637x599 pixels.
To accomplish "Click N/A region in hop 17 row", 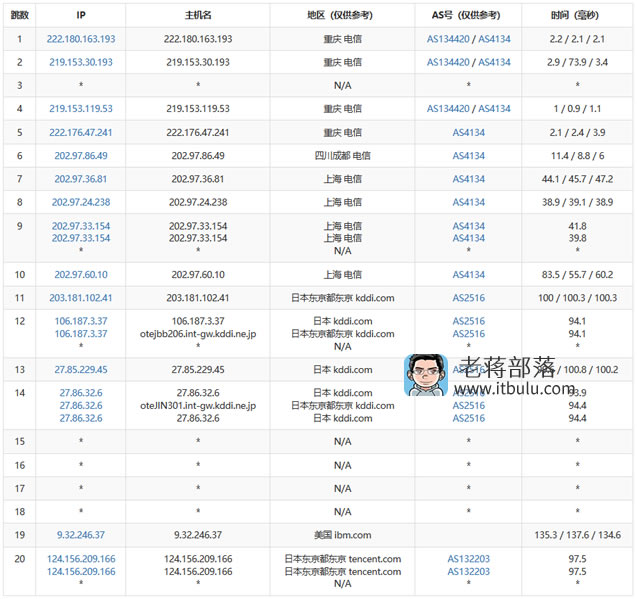I will click(x=342, y=488).
